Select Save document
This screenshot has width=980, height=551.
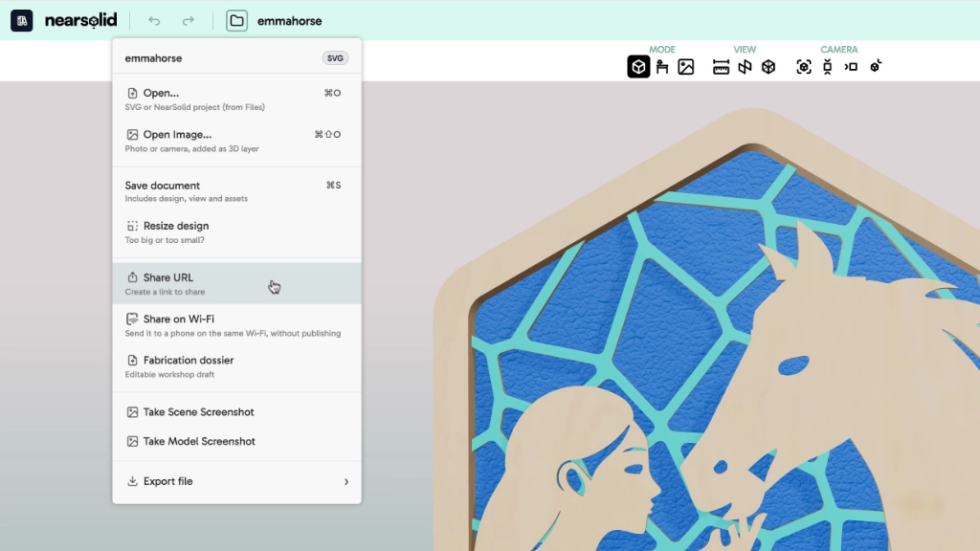coord(237,191)
